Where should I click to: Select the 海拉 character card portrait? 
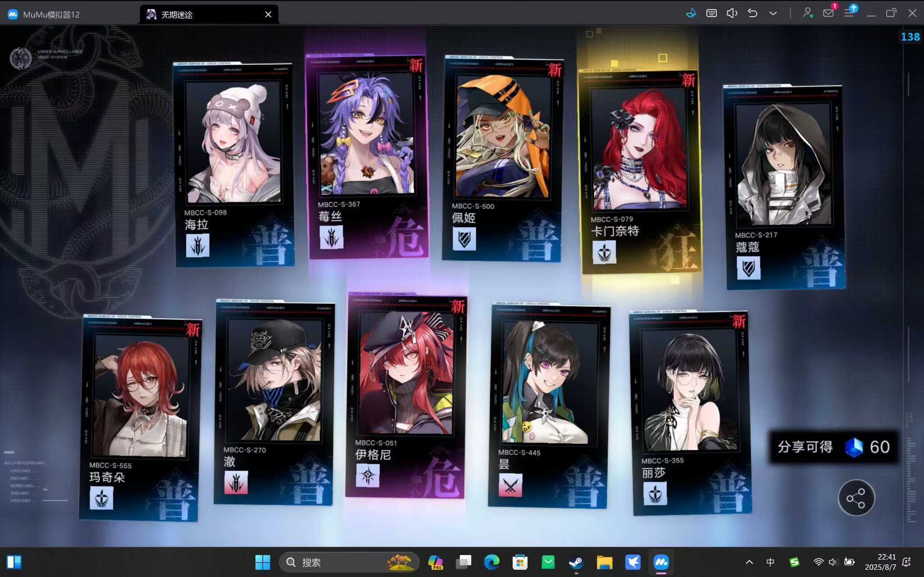tap(233, 142)
